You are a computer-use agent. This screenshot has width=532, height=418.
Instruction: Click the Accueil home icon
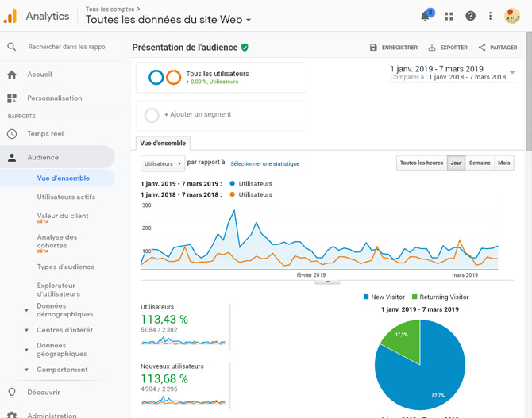pyautogui.click(x=12, y=75)
